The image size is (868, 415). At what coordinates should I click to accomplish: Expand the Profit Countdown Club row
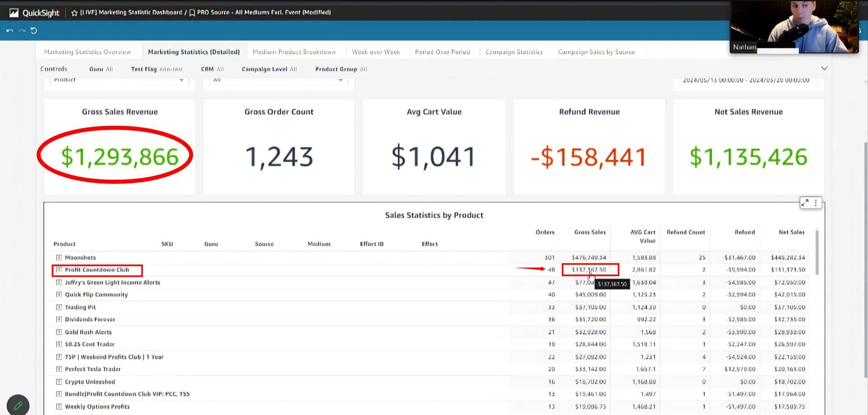(x=59, y=270)
